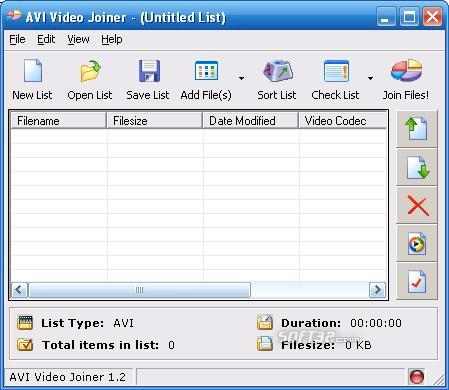Move selected file down with green arrow

(417, 167)
